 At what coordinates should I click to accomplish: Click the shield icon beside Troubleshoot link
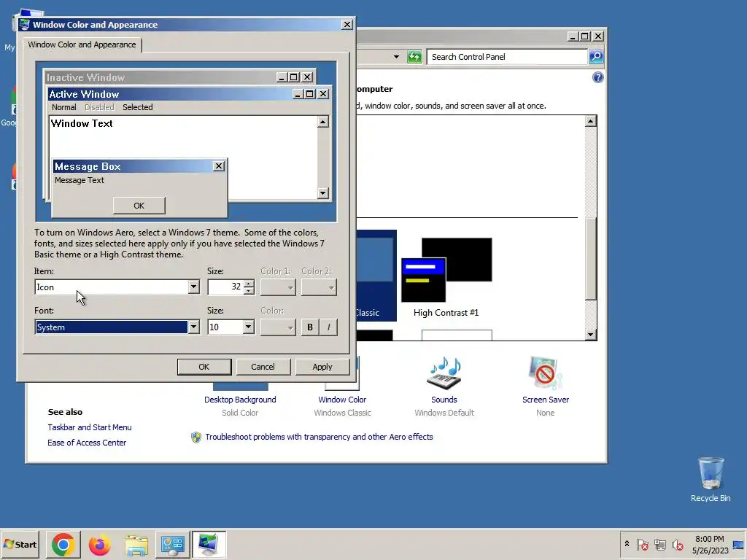(196, 437)
